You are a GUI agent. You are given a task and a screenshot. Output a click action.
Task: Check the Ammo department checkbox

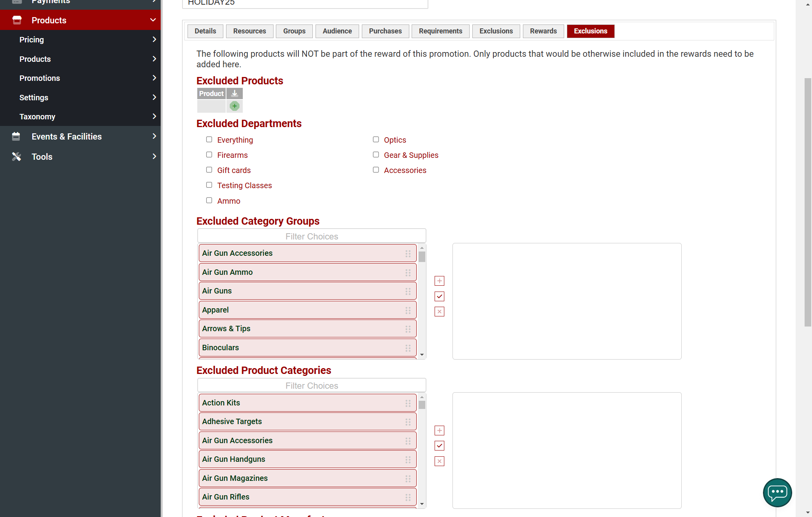point(209,201)
